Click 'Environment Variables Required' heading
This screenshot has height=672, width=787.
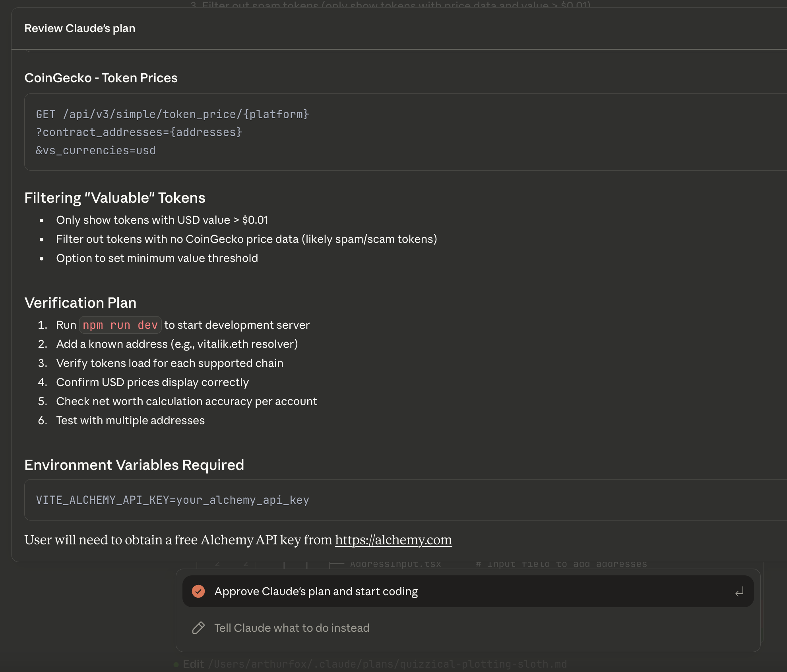click(134, 465)
